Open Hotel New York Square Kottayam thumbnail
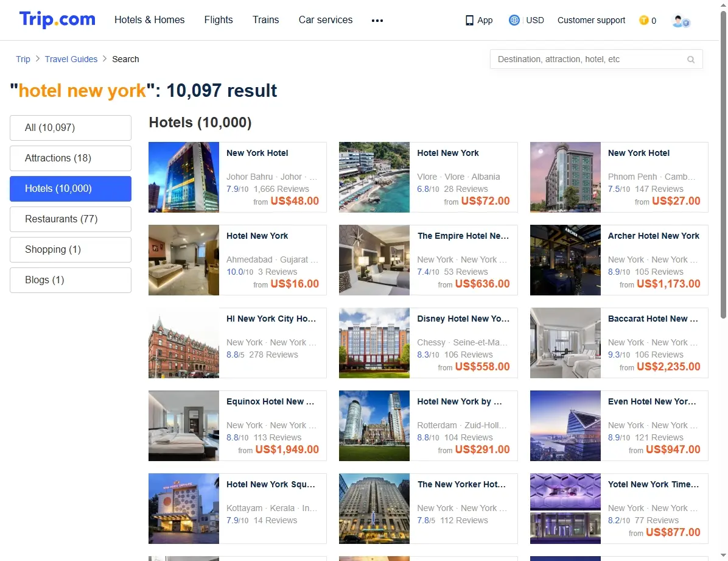This screenshot has height=561, width=728. (184, 509)
